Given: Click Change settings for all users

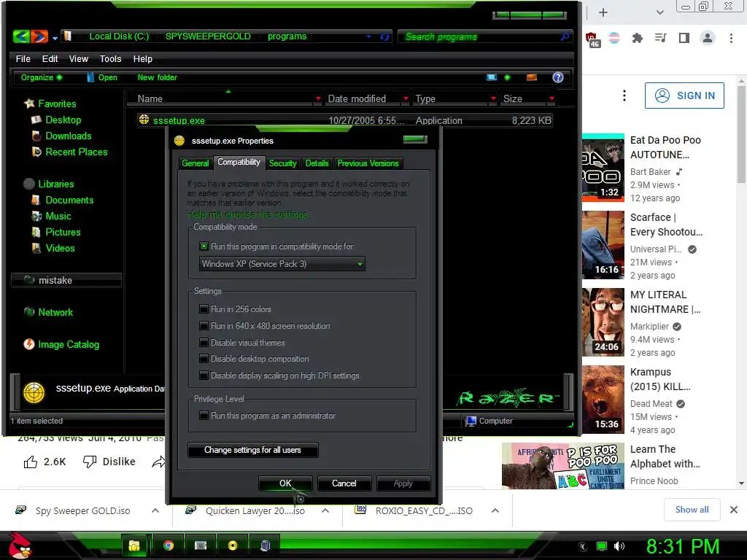Looking at the screenshot, I should [x=252, y=450].
